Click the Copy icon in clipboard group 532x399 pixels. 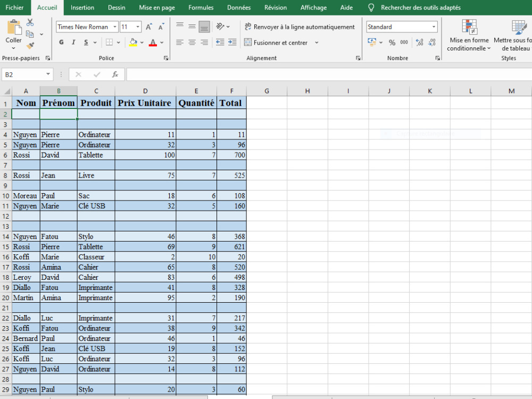coord(30,34)
